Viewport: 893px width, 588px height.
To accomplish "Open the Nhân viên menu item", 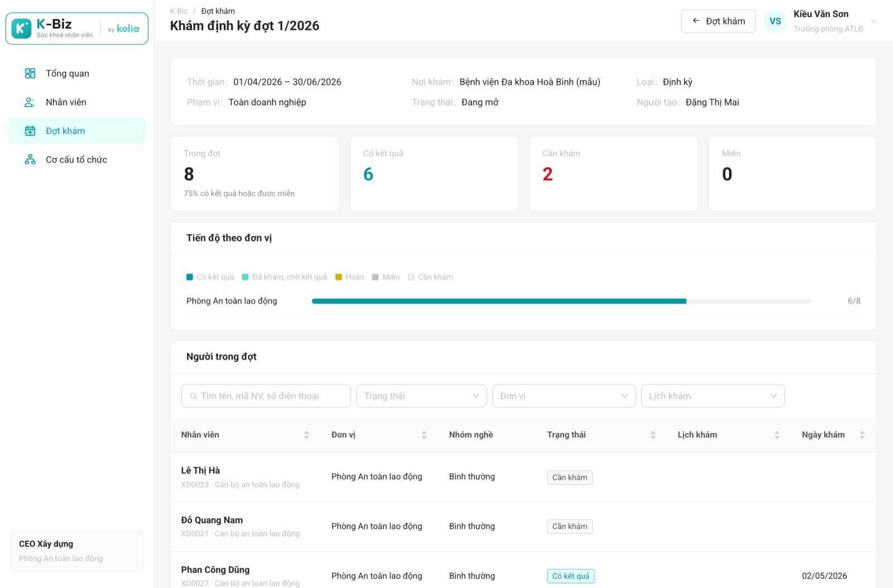I will tap(77, 102).
